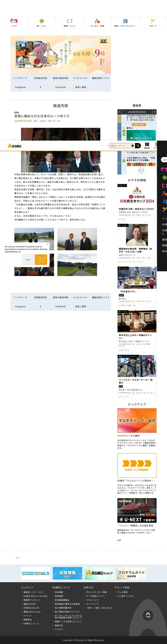Open footer link アクセス
167x644 pixels.
coord(59,629)
